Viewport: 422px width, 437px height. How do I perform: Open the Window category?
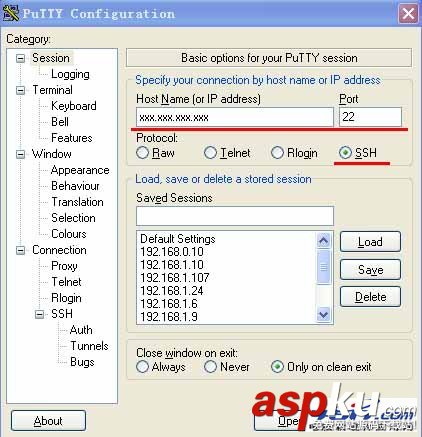coord(52,154)
